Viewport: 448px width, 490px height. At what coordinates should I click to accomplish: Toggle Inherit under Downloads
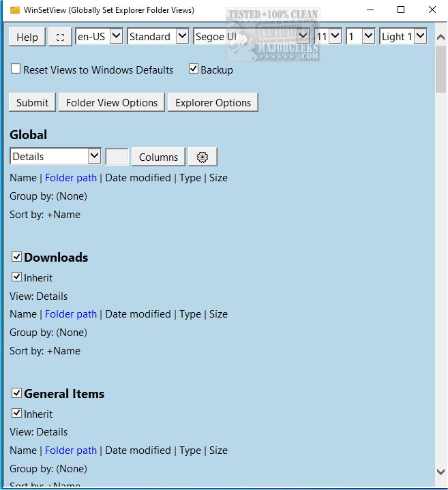(17, 277)
